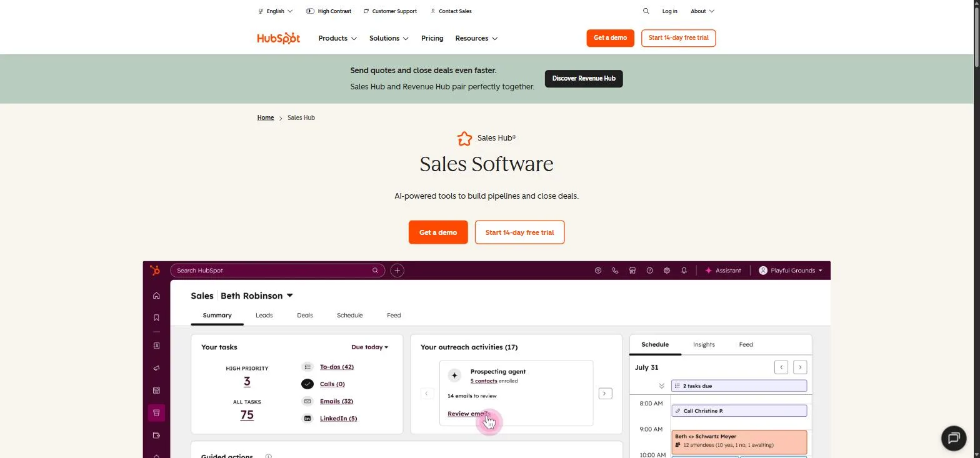Click the highlighted sales icon in the sidebar
This screenshot has height=458, width=980.
[156, 412]
